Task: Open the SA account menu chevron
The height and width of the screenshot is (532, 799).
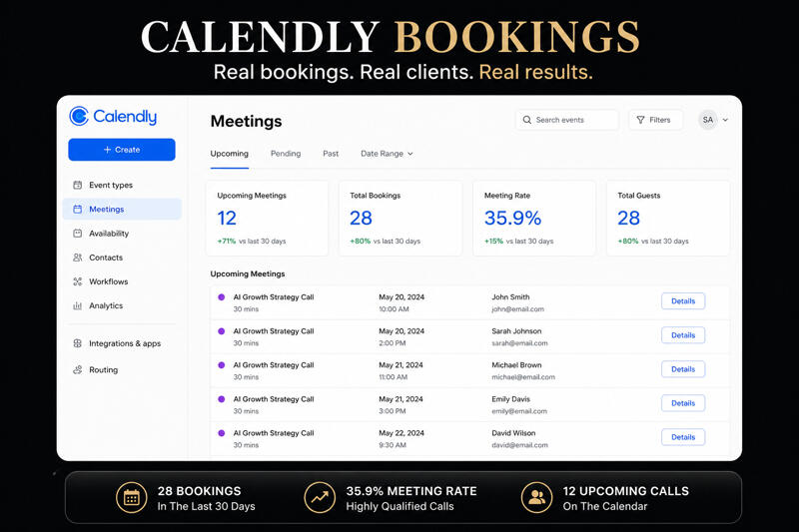Action: click(725, 120)
